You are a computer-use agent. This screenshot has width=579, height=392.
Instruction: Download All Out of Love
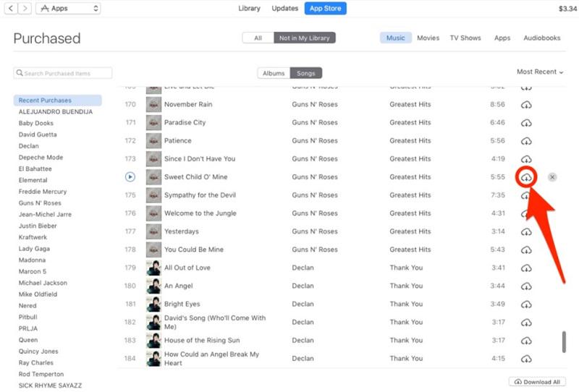click(x=526, y=268)
